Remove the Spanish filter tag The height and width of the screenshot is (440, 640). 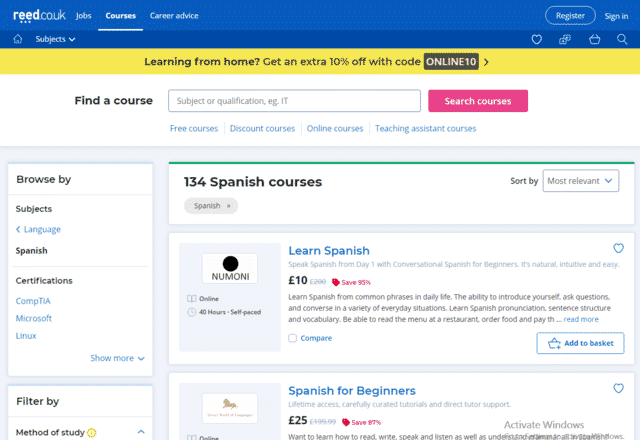click(x=229, y=206)
